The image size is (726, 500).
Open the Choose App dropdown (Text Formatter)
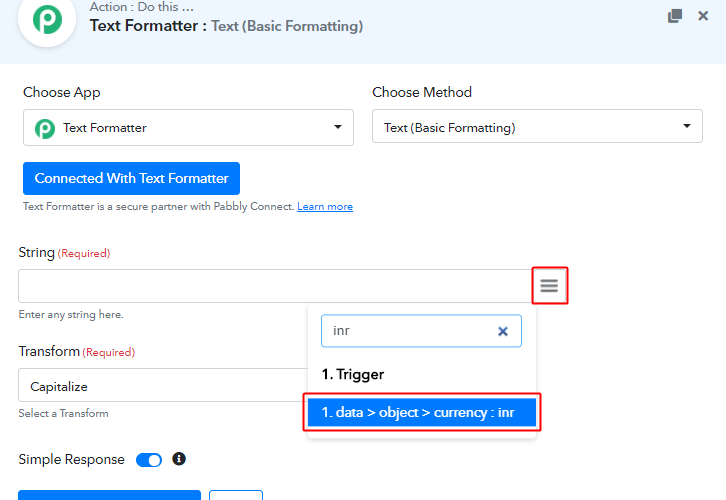[188, 127]
